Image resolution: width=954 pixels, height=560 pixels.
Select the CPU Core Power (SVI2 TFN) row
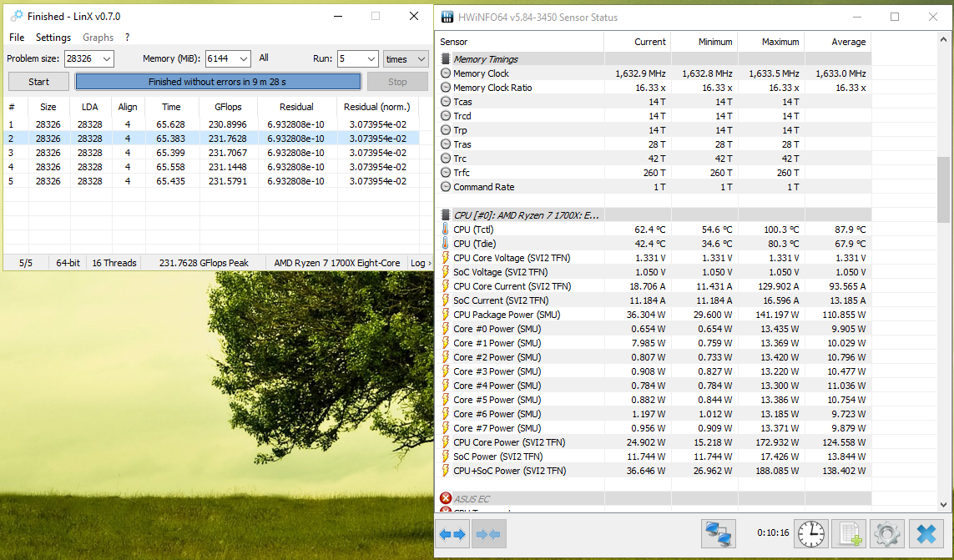click(654, 442)
